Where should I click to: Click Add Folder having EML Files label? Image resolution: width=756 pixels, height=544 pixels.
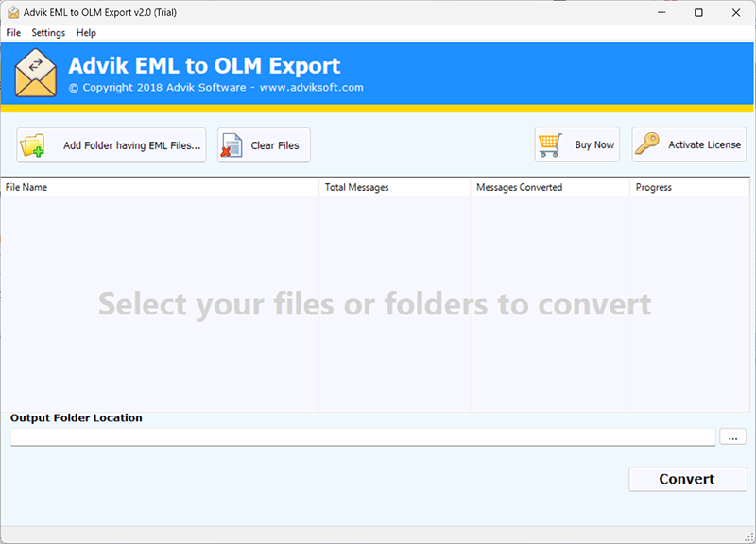pyautogui.click(x=131, y=145)
